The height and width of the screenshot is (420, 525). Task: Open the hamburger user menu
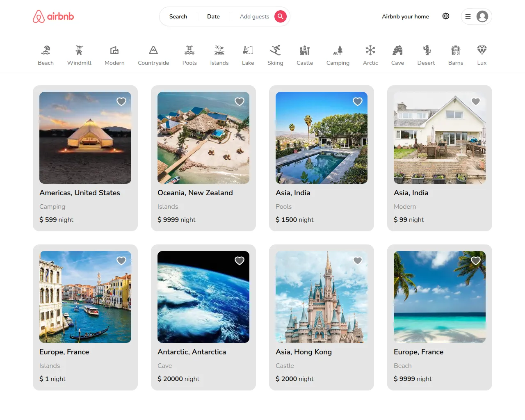[468, 16]
